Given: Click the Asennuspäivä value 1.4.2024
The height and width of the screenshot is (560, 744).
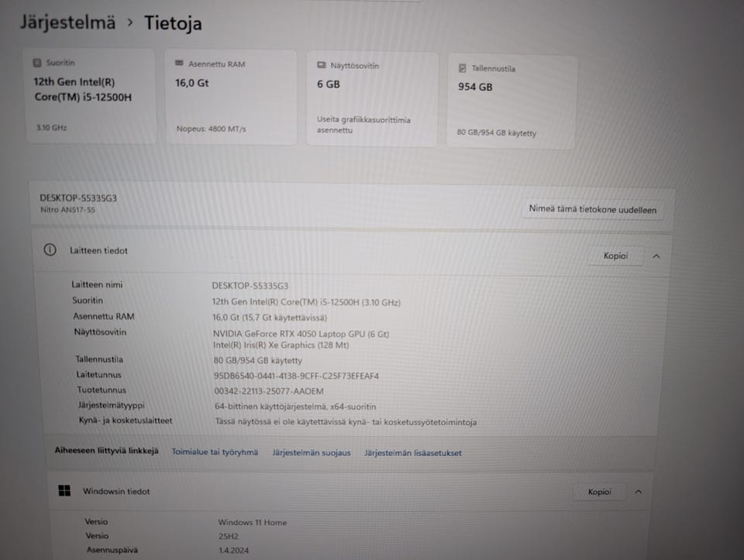Looking at the screenshot, I should coord(233,550).
